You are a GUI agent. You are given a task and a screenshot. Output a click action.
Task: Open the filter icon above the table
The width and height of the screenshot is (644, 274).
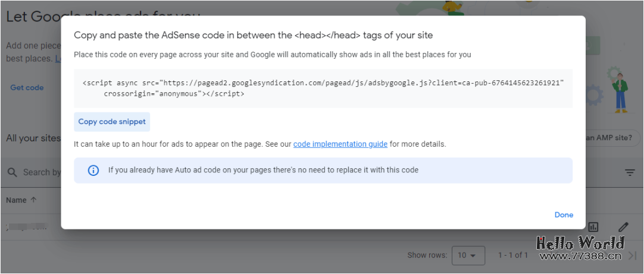pyautogui.click(x=630, y=172)
